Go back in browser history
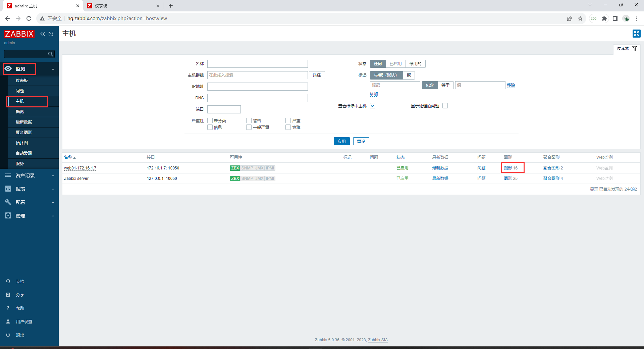The width and height of the screenshot is (644, 349). [x=7, y=18]
